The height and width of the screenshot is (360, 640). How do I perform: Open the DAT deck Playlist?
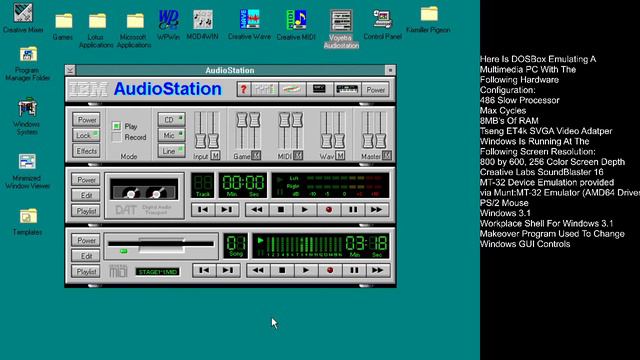pyautogui.click(x=86, y=211)
